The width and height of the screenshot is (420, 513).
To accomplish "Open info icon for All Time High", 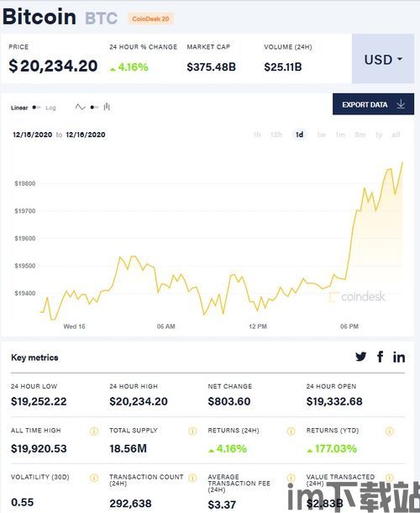I will (94, 431).
